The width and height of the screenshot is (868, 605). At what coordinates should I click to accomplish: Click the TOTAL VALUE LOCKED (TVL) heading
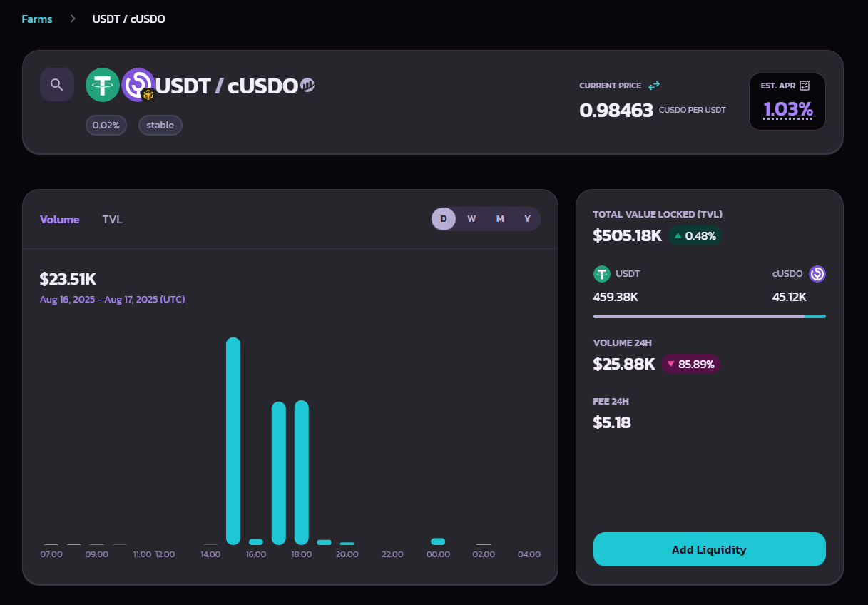pos(658,214)
